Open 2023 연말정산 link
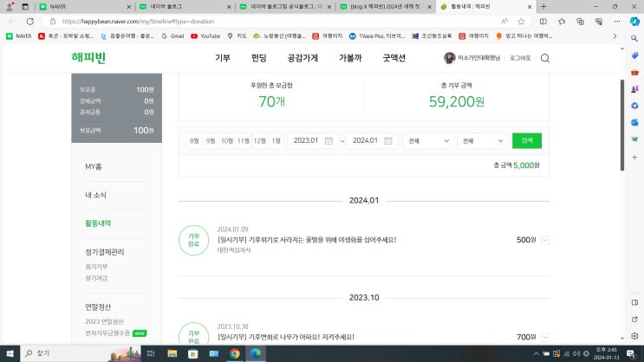Image resolution: width=644 pixels, height=362 pixels. pos(104,321)
